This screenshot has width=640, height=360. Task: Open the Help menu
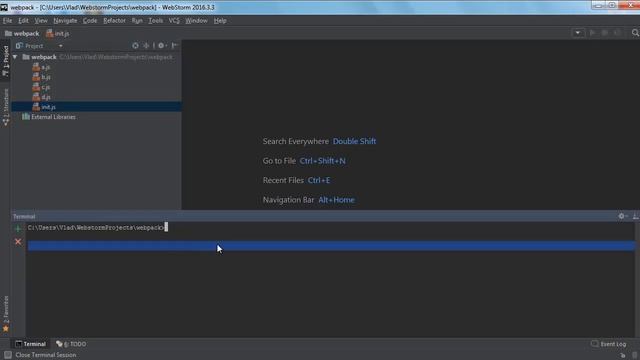point(220,20)
